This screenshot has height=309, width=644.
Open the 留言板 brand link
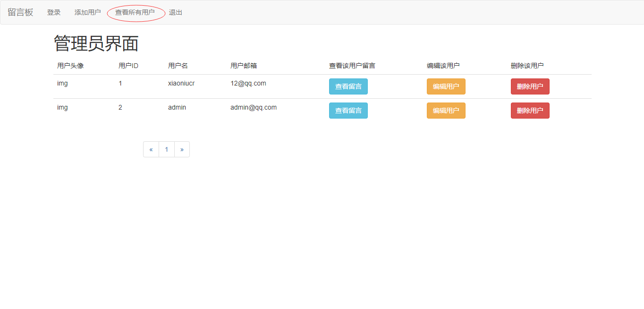(x=20, y=12)
